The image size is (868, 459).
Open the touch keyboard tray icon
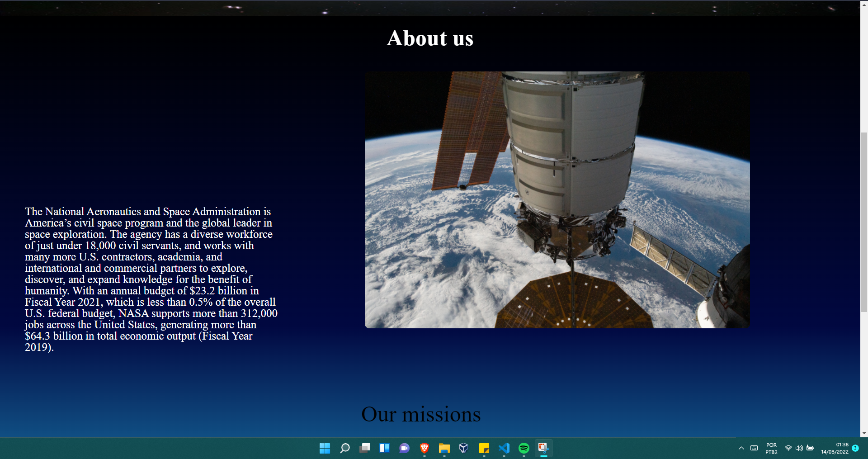[x=754, y=448]
